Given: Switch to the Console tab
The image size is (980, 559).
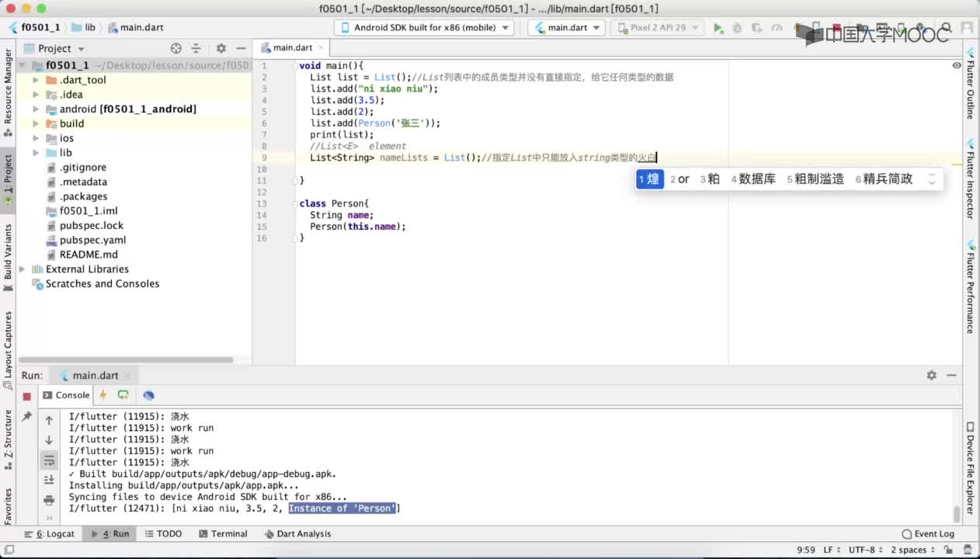Looking at the screenshot, I should click(66, 395).
